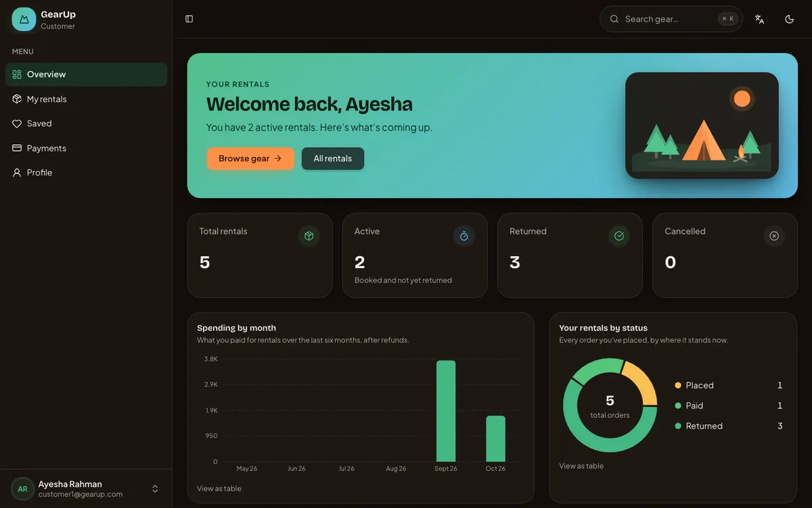This screenshot has width=812, height=508.
Task: Click the Active timer icon
Action: (464, 236)
